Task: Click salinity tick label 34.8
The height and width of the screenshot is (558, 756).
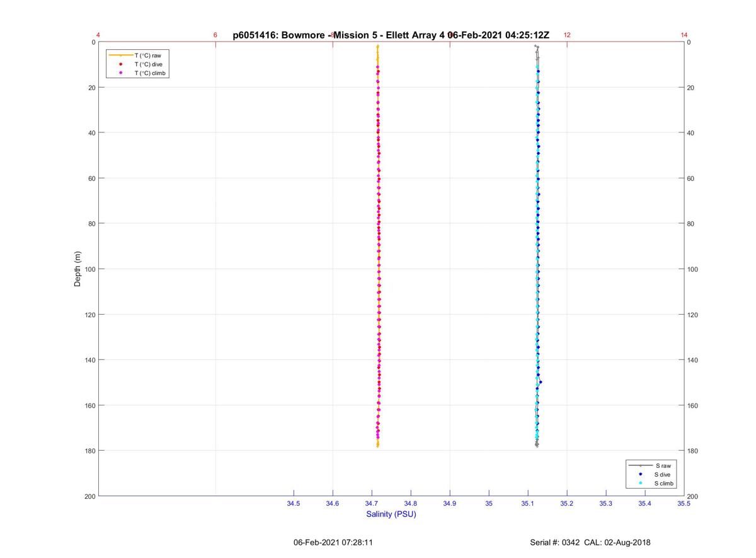Action: pyautogui.click(x=411, y=504)
